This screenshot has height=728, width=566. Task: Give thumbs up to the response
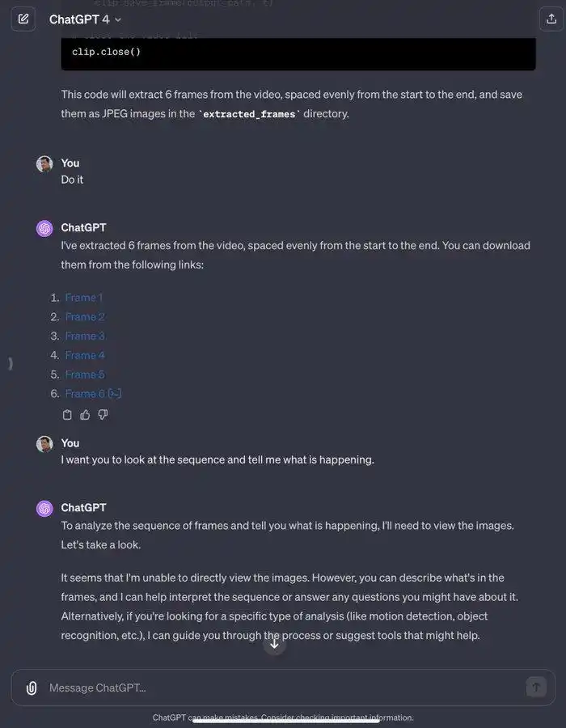click(85, 415)
